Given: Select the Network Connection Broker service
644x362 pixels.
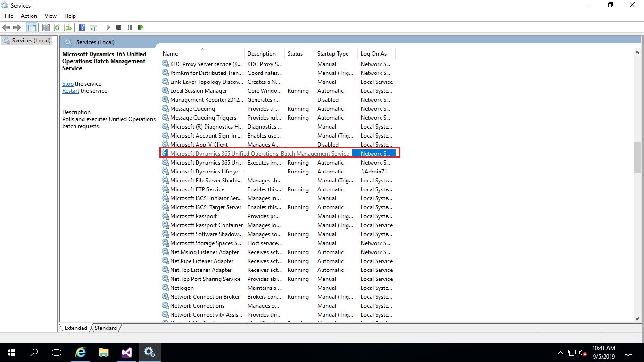Looking at the screenshot, I should tap(205, 297).
